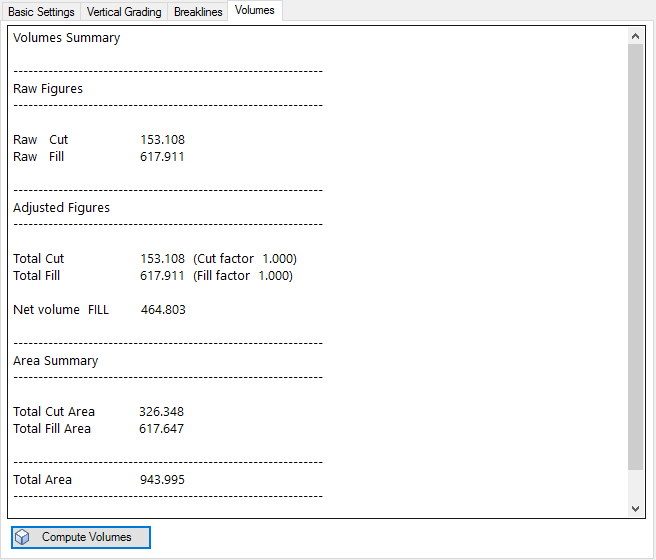The width and height of the screenshot is (656, 560).
Task: Place cursor on Raw Cut value 153.108
Action: 162,140
